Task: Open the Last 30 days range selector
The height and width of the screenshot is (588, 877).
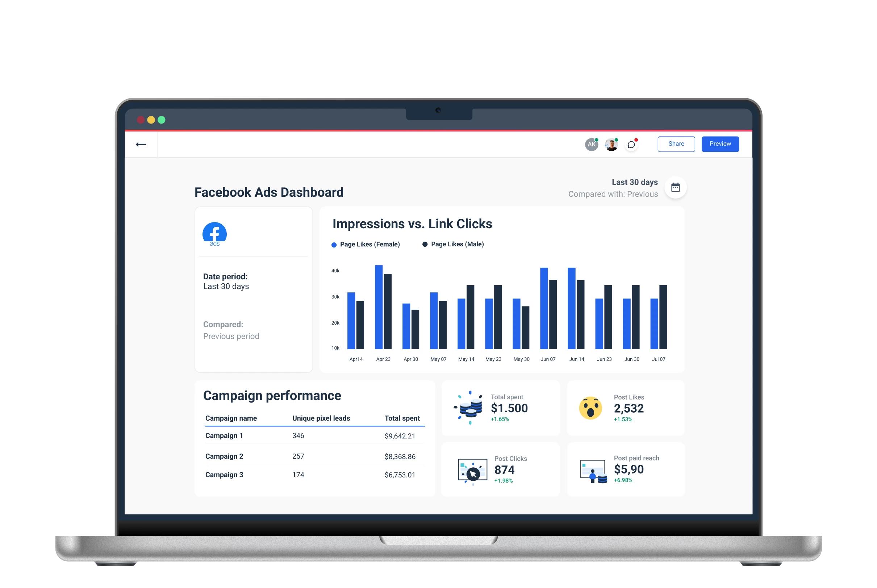Action: tap(634, 182)
